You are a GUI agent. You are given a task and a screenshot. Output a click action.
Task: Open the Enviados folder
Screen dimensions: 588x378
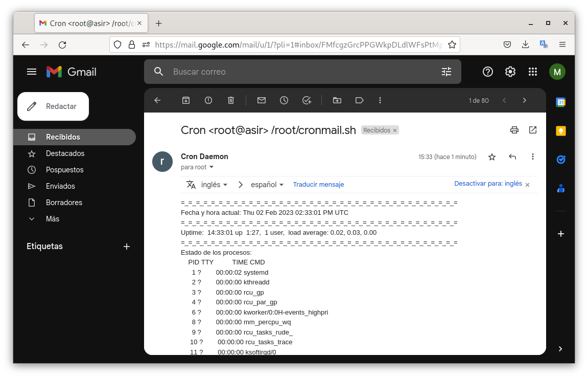60,186
